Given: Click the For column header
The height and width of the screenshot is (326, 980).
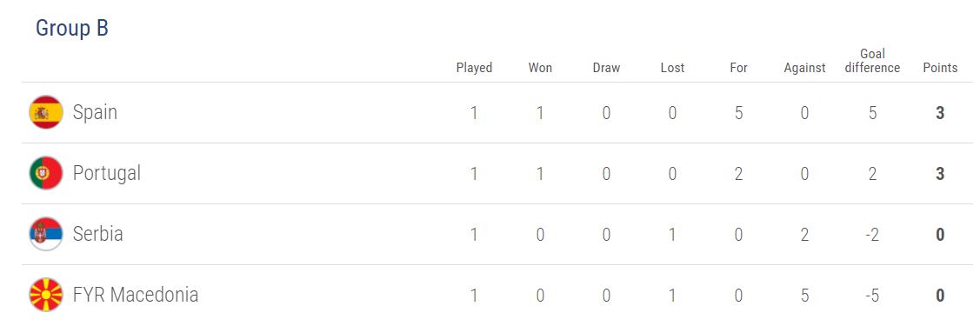Looking at the screenshot, I should pos(739,68).
